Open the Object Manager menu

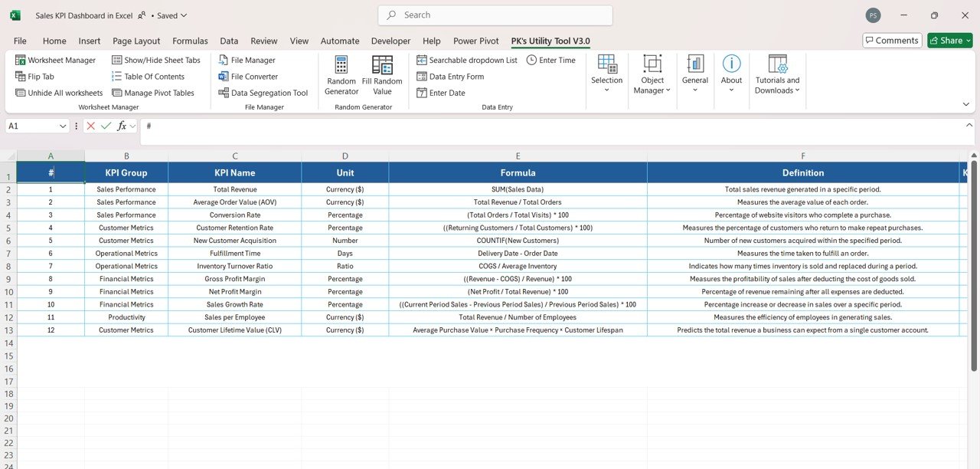point(652,74)
